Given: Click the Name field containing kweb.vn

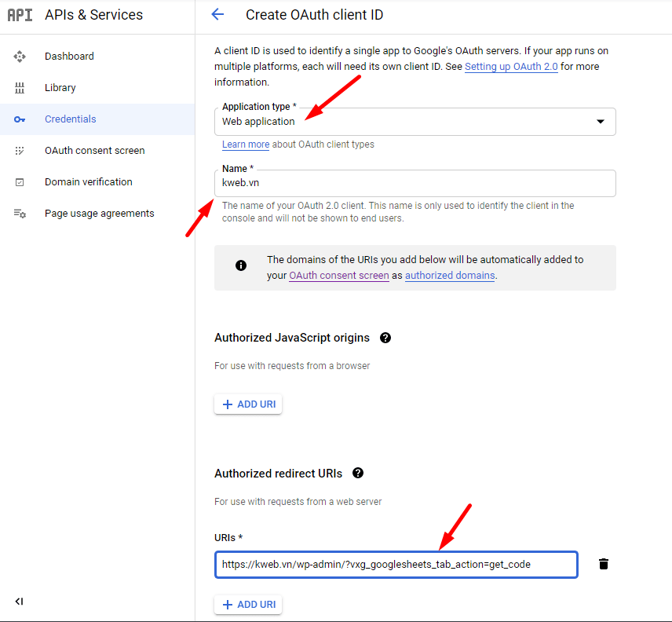Looking at the screenshot, I should point(415,183).
